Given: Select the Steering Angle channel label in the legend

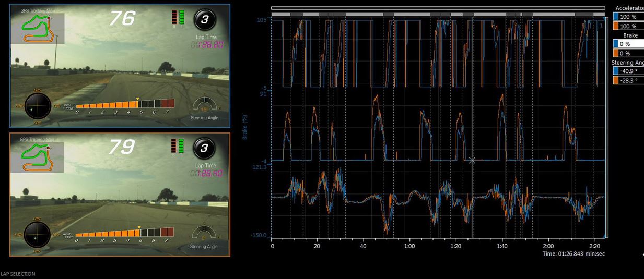Looking at the screenshot, I should [628, 63].
